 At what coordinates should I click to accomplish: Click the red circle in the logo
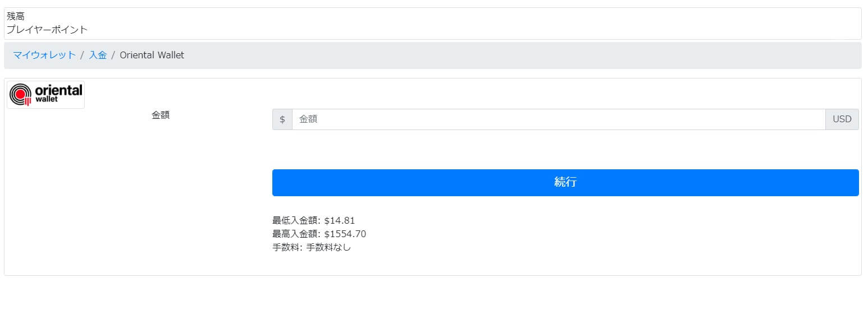coord(21,93)
